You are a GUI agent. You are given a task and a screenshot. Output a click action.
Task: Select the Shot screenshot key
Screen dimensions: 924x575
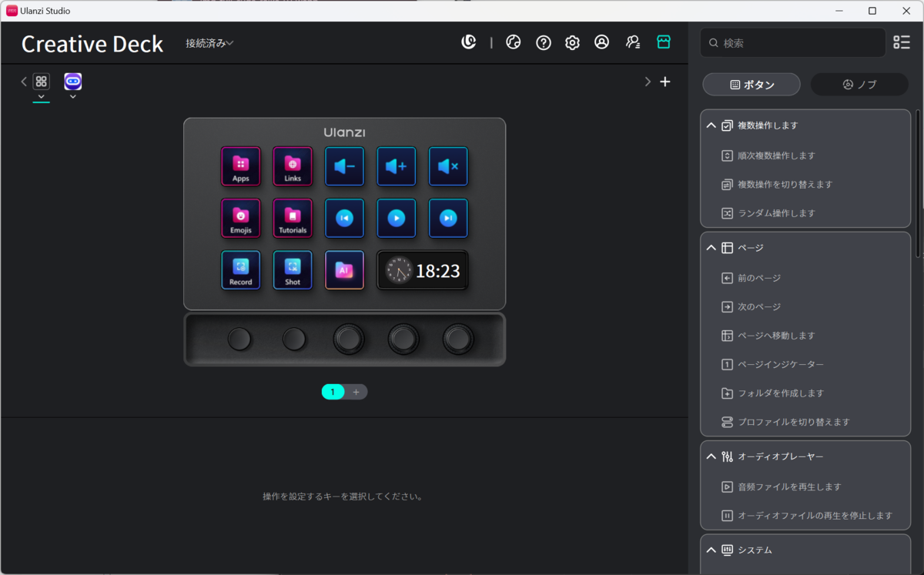293,270
